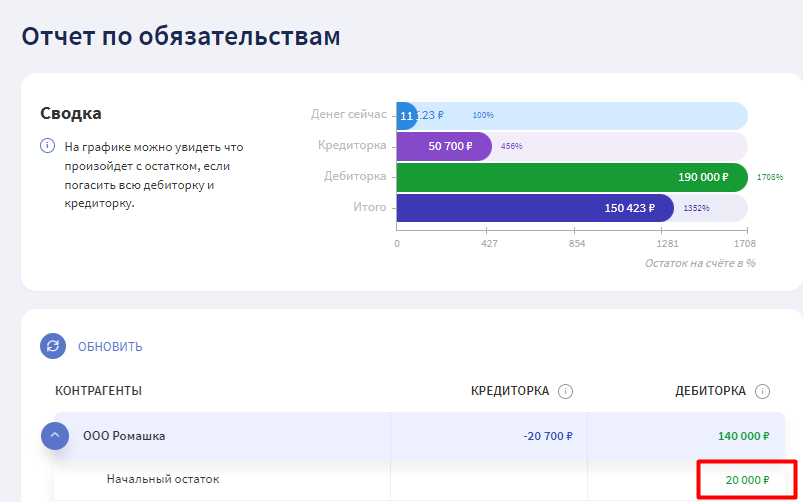The height and width of the screenshot is (502, 803).
Task: Click the Сводка heading
Action: pyautogui.click(x=71, y=113)
